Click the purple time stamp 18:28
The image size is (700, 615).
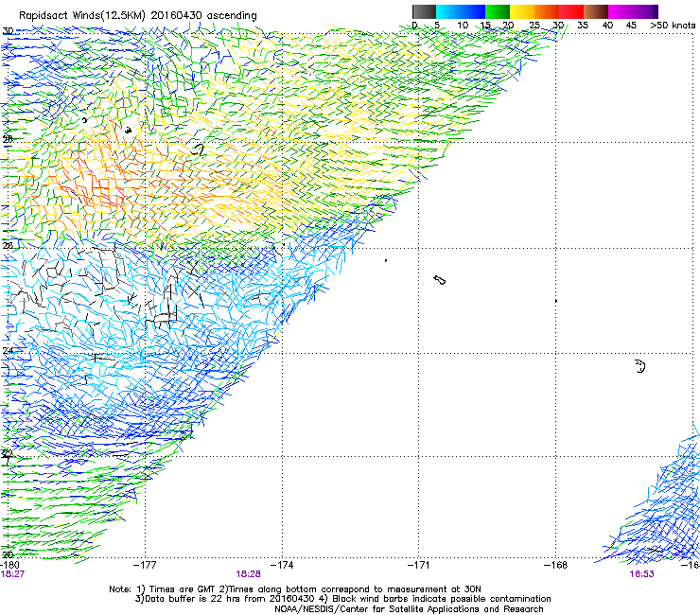pyautogui.click(x=248, y=574)
